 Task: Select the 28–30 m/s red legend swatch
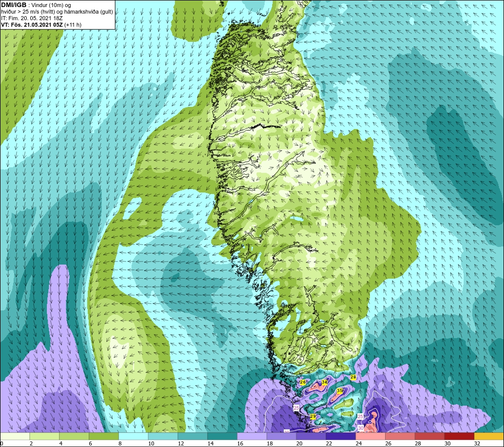click(430, 436)
